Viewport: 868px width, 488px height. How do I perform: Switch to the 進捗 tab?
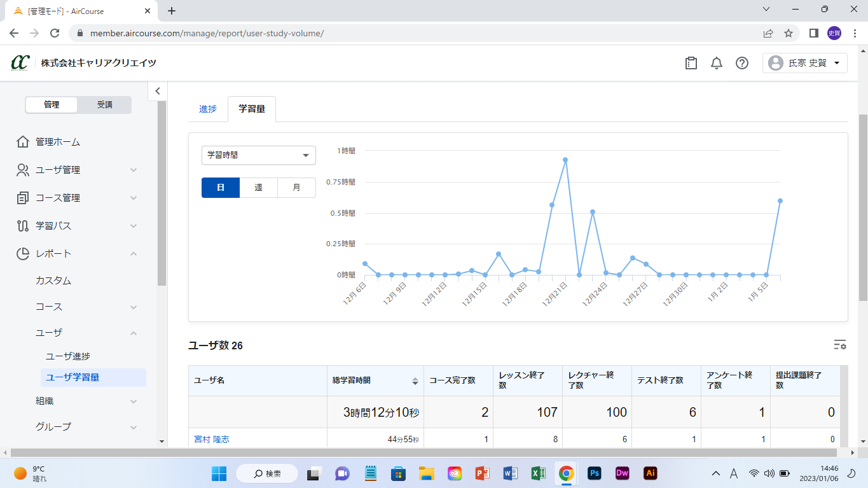[x=208, y=109]
